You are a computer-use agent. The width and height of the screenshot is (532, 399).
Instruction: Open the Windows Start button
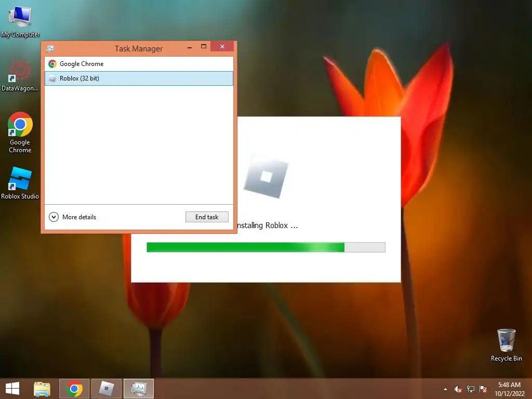[x=12, y=389]
